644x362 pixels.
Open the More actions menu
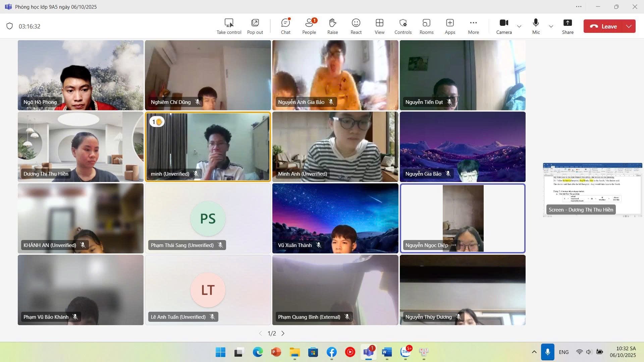[x=473, y=26]
